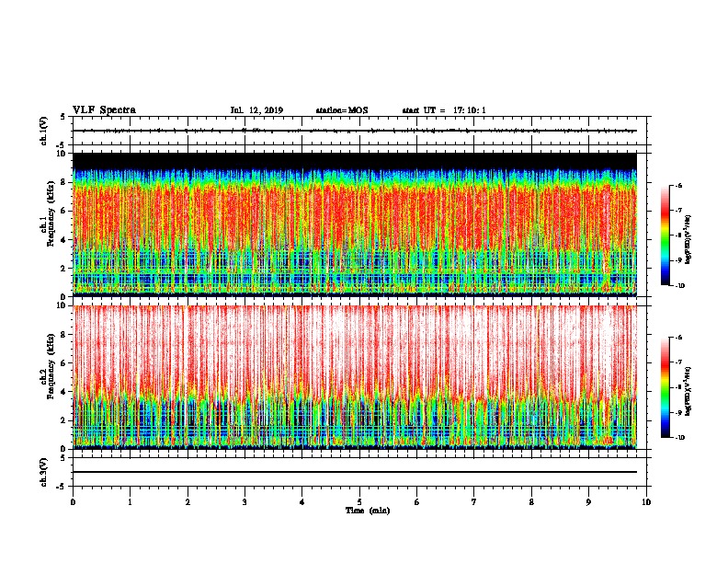The width and height of the screenshot is (728, 563).
Task: Click the "-6" label on ch.1 color bar
Action: tap(678, 185)
